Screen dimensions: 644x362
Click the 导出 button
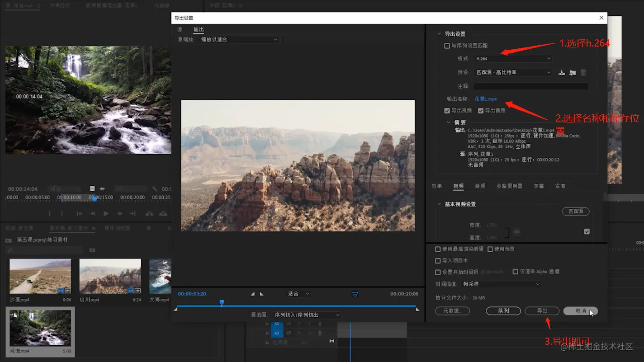point(542,311)
